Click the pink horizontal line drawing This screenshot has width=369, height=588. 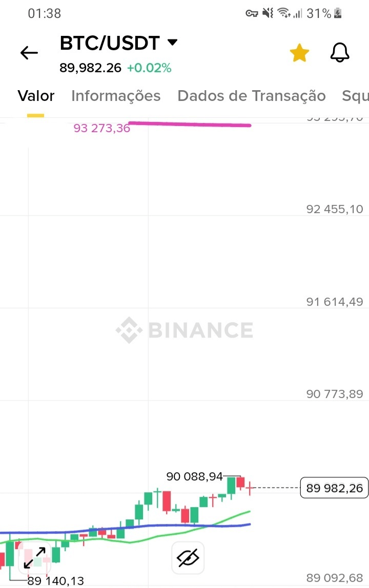click(x=190, y=124)
